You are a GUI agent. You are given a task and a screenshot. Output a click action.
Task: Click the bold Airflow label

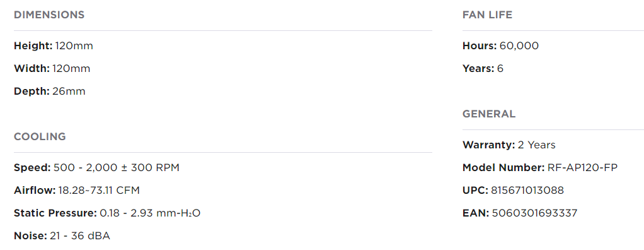click(x=35, y=191)
